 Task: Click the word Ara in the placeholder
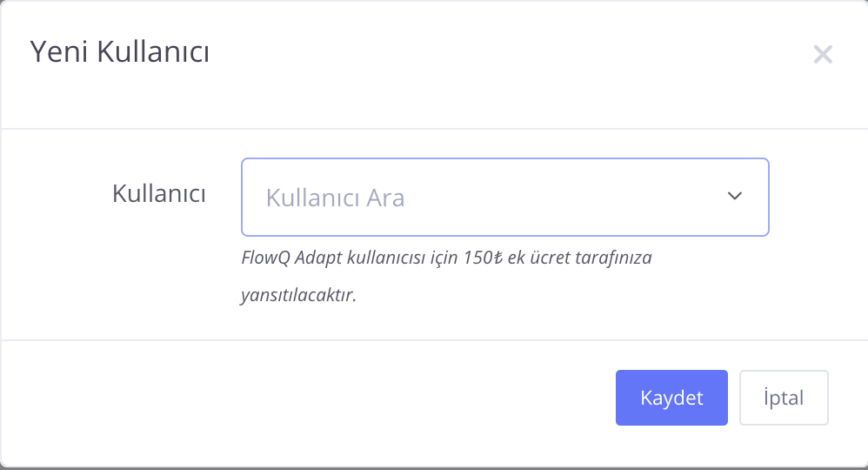click(x=385, y=198)
